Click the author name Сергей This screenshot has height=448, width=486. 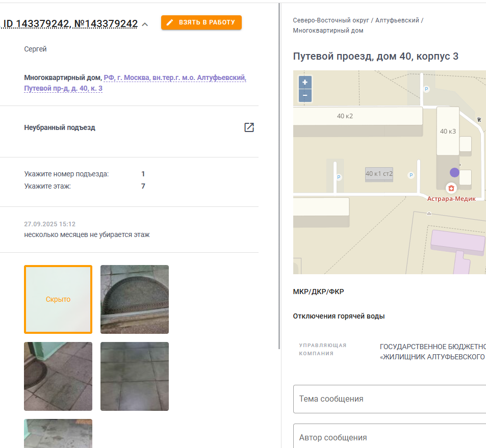coord(35,49)
